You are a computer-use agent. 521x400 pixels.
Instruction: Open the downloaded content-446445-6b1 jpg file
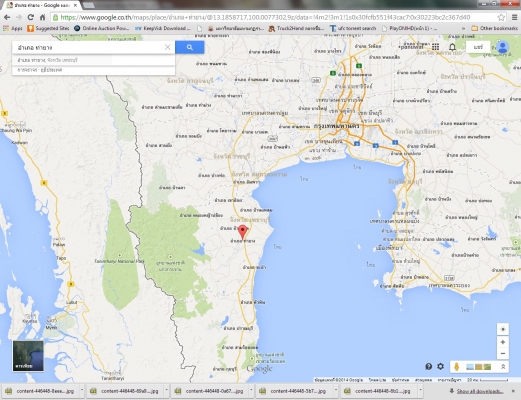[379, 391]
